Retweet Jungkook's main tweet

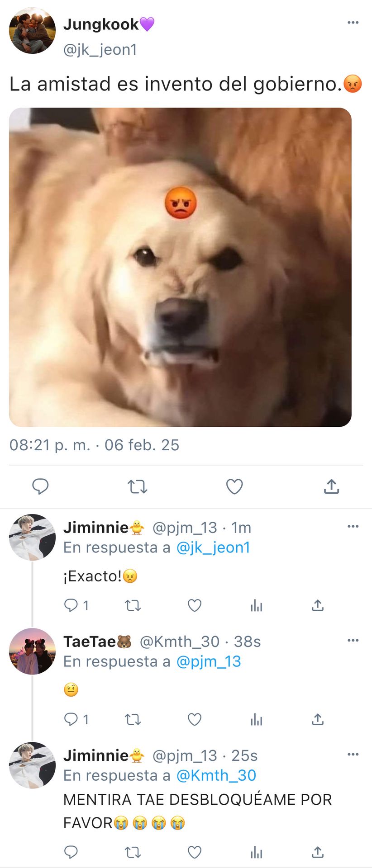tap(137, 486)
